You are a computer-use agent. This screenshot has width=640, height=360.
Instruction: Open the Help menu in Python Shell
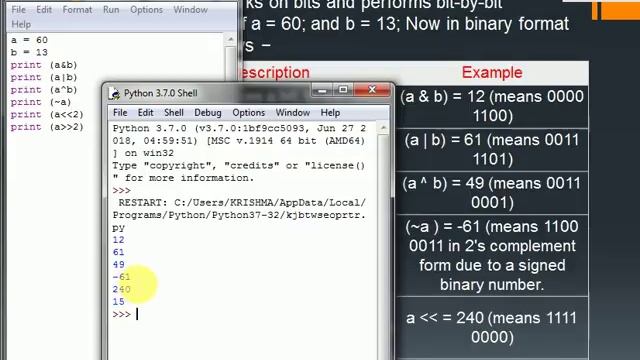coord(330,113)
